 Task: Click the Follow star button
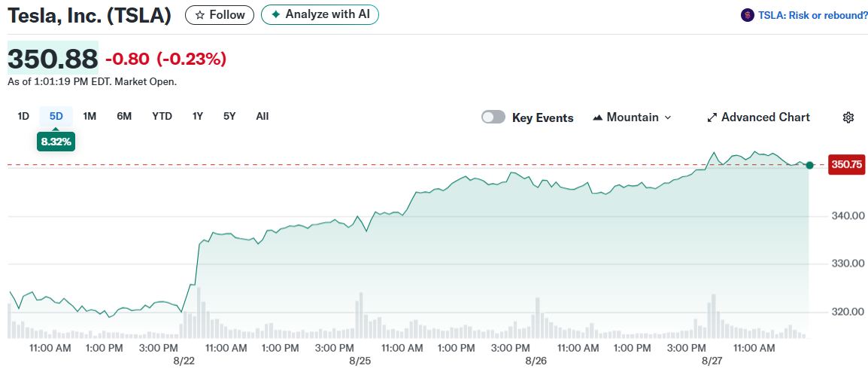point(219,15)
